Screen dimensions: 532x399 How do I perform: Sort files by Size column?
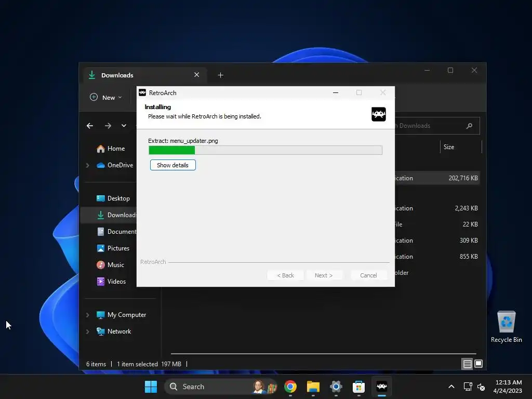461,147
